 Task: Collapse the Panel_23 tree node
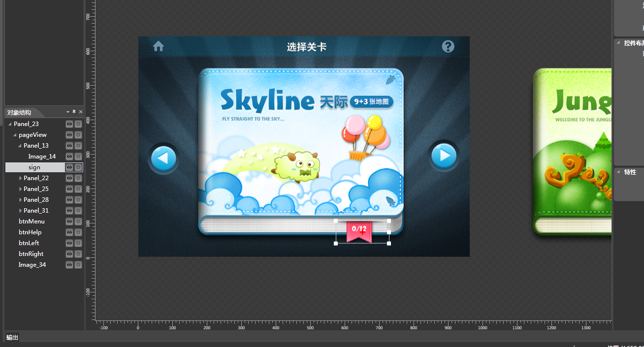click(x=10, y=124)
